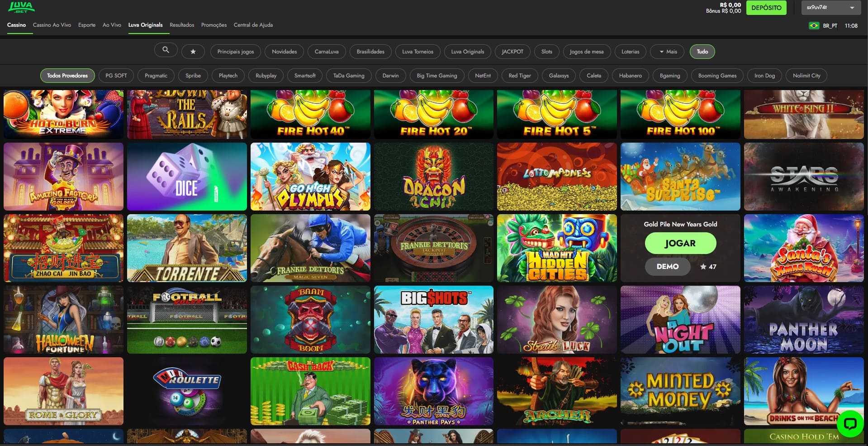This screenshot has height=446, width=868.
Task: Open the Panther Moon game
Action: (804, 320)
